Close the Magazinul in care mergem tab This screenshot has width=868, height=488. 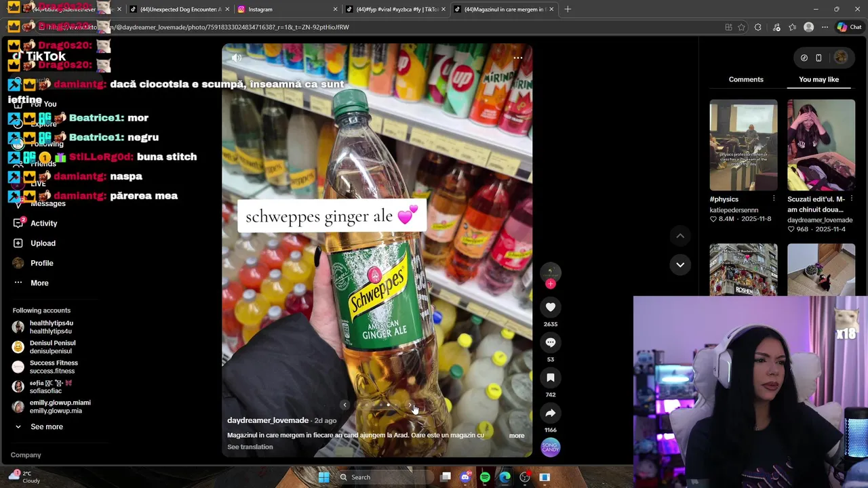551,9
